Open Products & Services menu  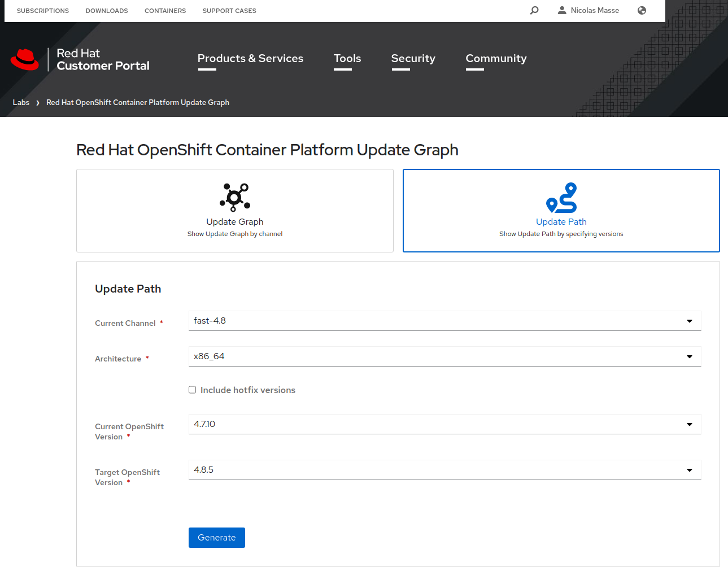click(x=250, y=59)
